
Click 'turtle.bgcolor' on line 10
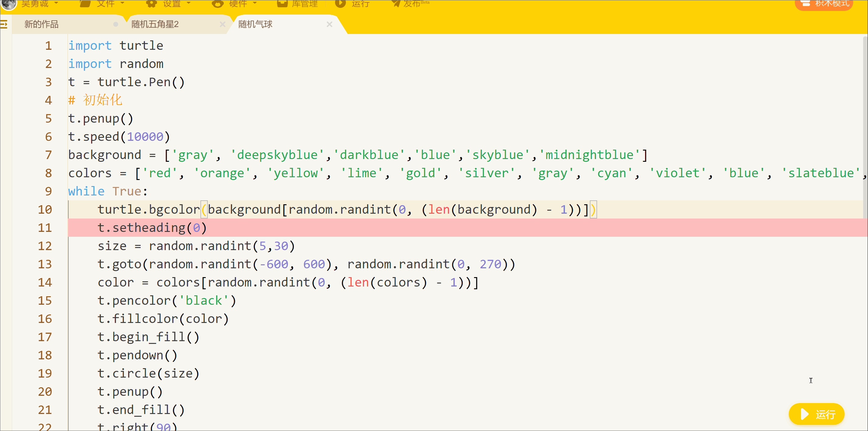(149, 209)
